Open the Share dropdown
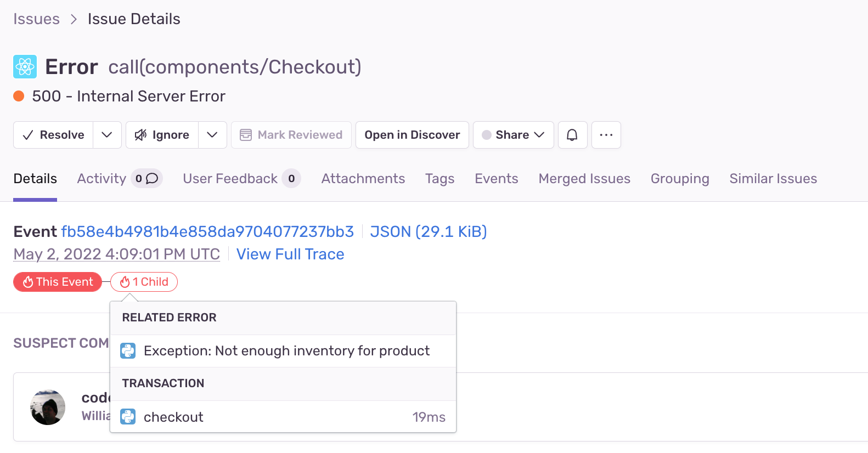The width and height of the screenshot is (868, 453). click(513, 135)
